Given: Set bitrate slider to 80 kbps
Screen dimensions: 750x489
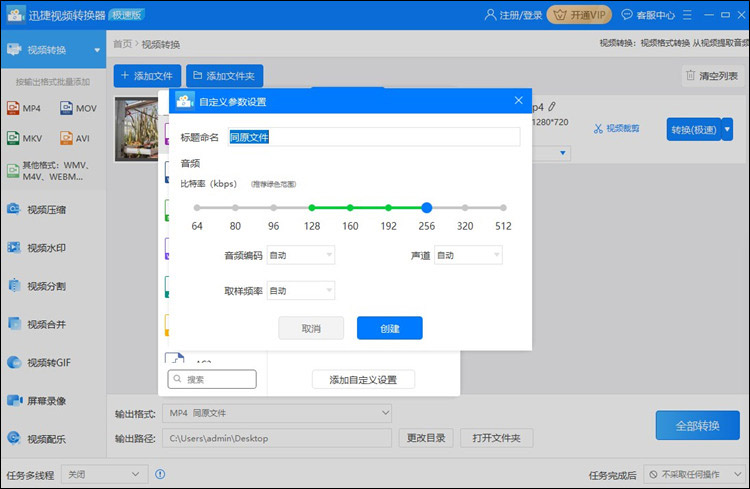Looking at the screenshot, I should pyautogui.click(x=235, y=208).
